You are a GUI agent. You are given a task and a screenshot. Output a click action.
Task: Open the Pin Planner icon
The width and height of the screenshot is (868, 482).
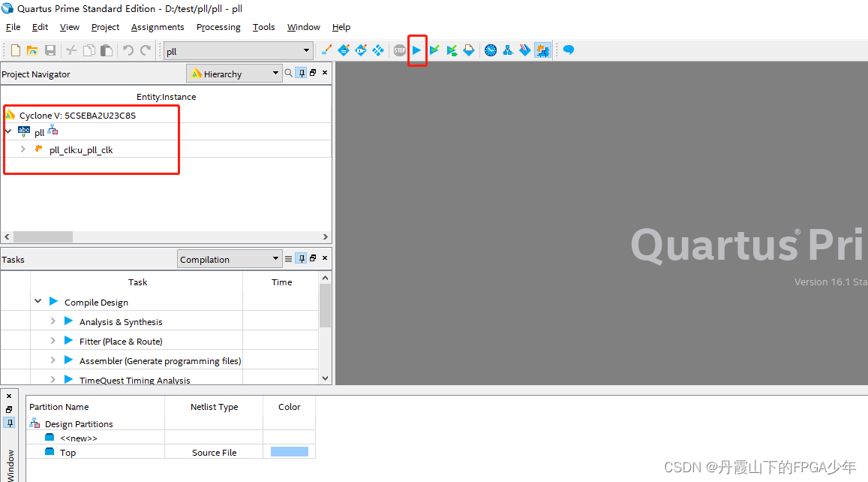344,50
